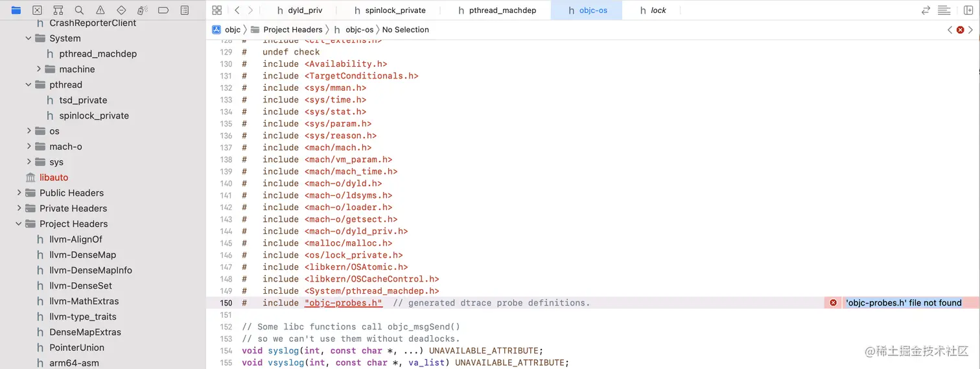Open llvm-DenseSet header file
This screenshot has width=980, height=369.
(x=80, y=285)
